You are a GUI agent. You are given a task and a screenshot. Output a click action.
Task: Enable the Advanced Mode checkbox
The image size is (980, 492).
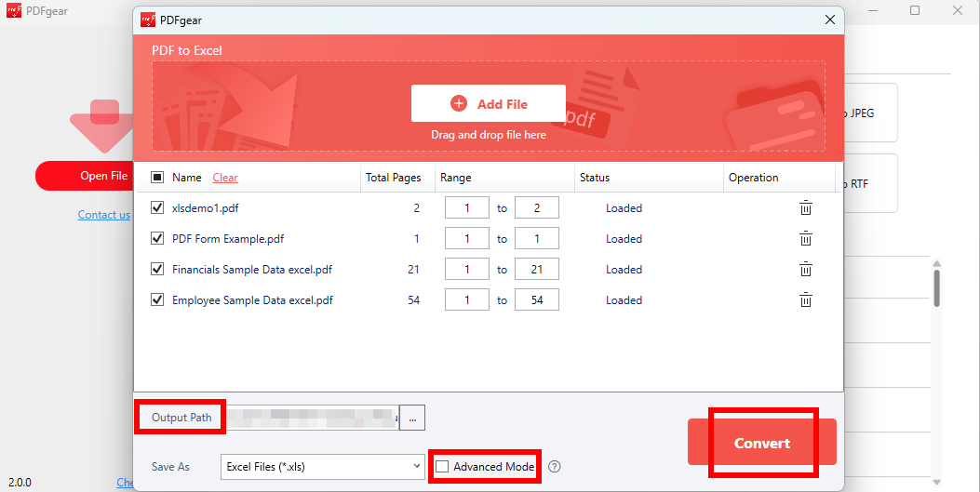click(442, 466)
